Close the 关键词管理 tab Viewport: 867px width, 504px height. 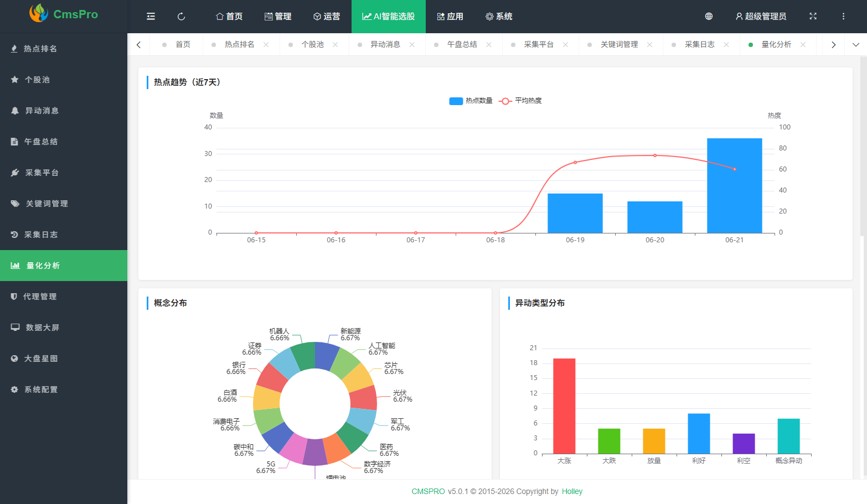pos(649,45)
